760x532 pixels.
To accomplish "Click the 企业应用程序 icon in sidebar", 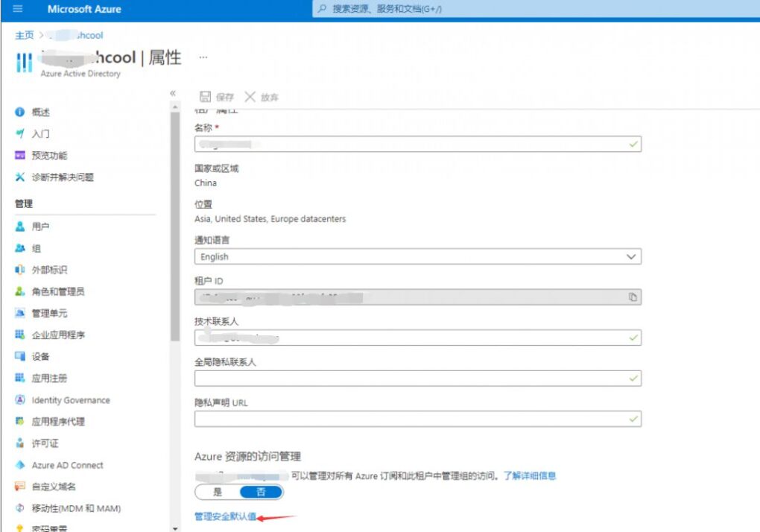I will tap(20, 335).
